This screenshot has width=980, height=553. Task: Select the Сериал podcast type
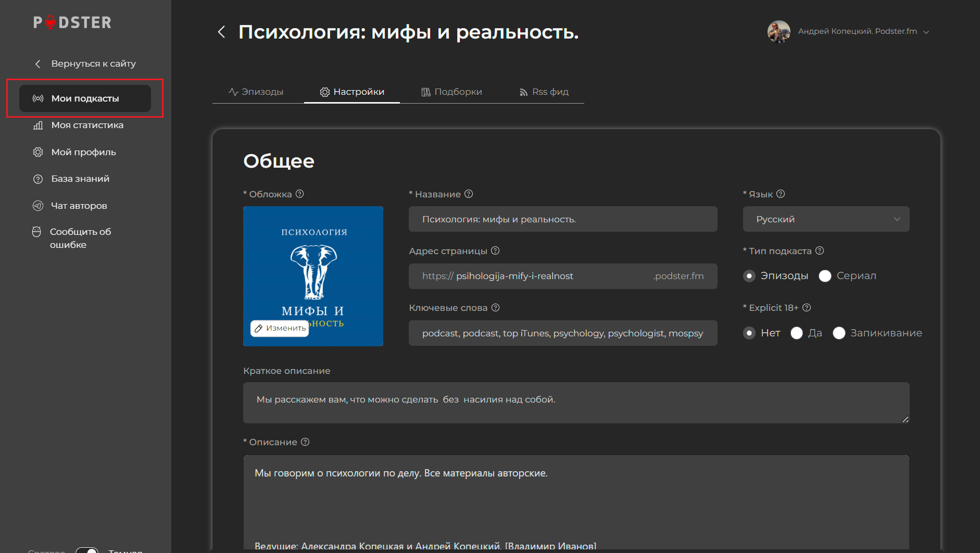[825, 276]
